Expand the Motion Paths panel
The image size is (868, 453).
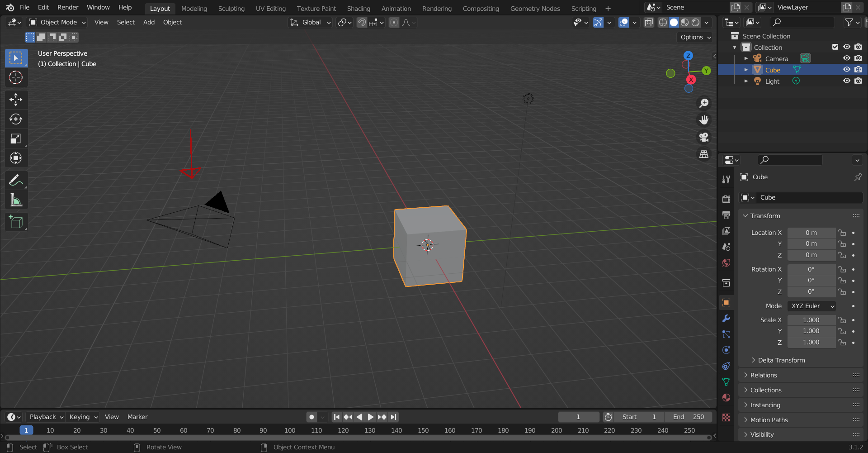801,420
